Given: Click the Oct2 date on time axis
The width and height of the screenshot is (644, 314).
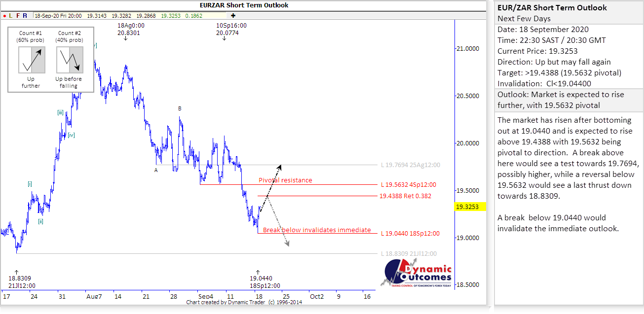Looking at the screenshot, I should (316, 296).
